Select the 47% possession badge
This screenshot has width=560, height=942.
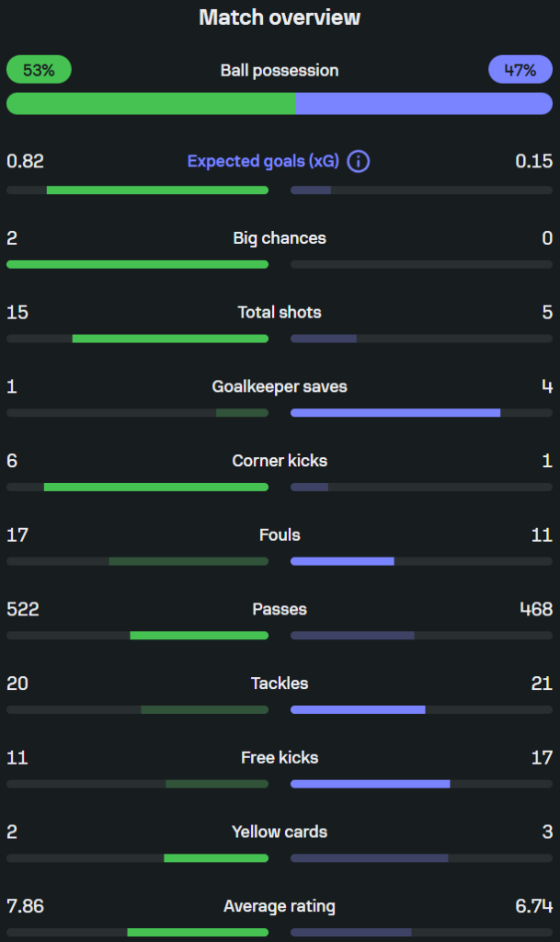(x=520, y=70)
